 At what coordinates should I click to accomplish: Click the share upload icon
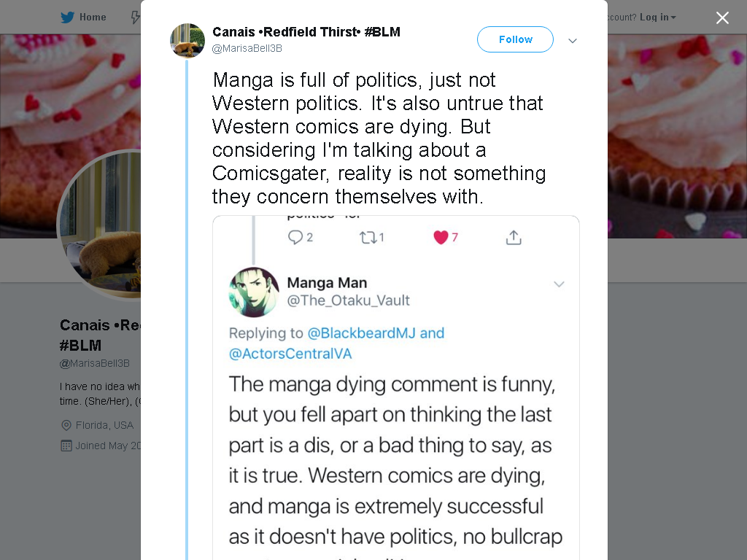[x=514, y=237]
